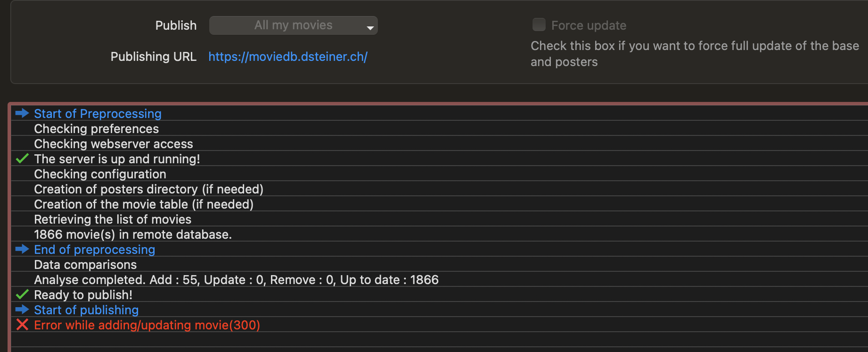Click the Publish dropdown arrow
The image size is (868, 352).
(x=370, y=27)
